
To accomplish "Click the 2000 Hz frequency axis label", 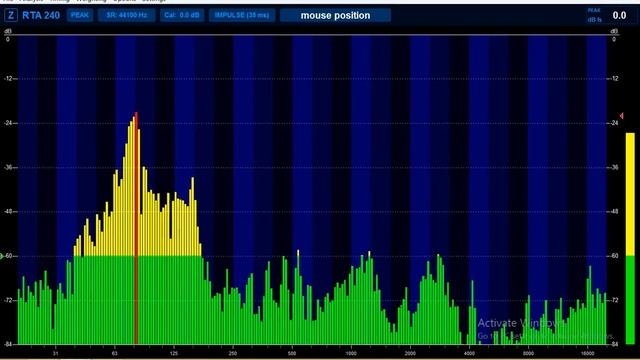I will (x=410, y=353).
